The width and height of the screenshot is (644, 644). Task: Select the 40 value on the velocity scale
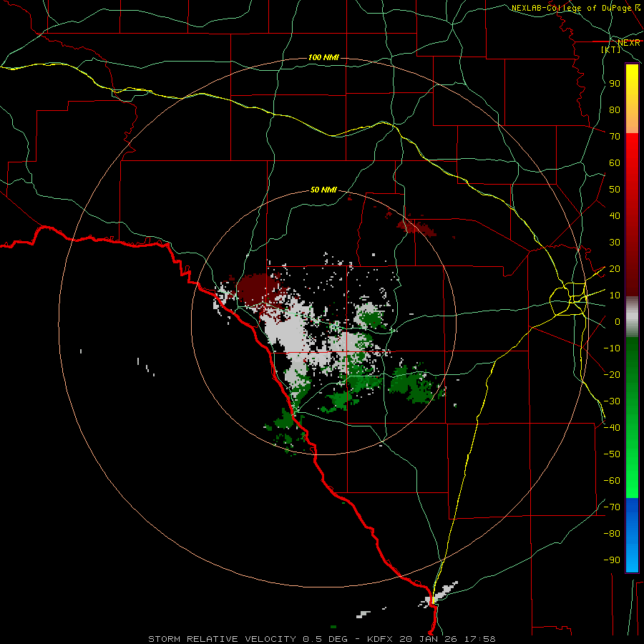pos(615,215)
